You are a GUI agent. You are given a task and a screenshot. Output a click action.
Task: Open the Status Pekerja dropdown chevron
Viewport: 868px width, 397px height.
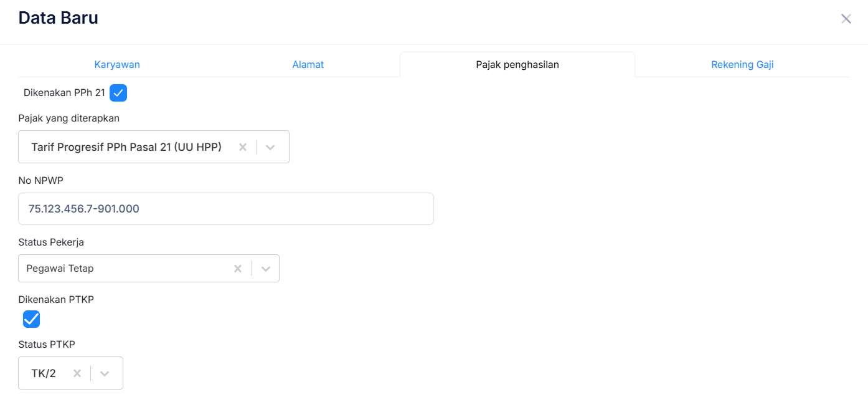click(266, 269)
